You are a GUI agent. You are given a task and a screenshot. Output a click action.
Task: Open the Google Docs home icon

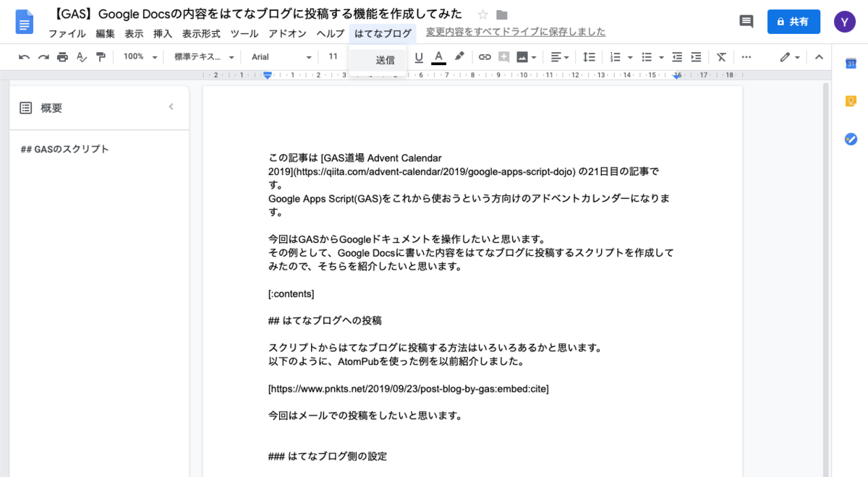[x=25, y=22]
